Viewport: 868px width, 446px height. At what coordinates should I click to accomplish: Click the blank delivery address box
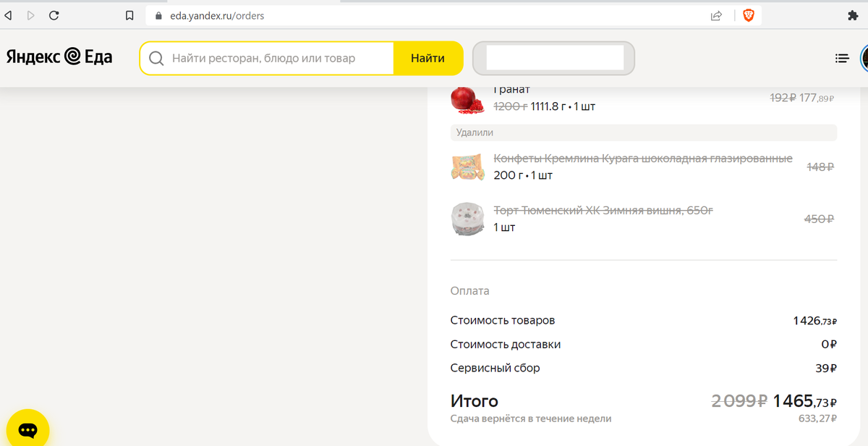click(554, 58)
